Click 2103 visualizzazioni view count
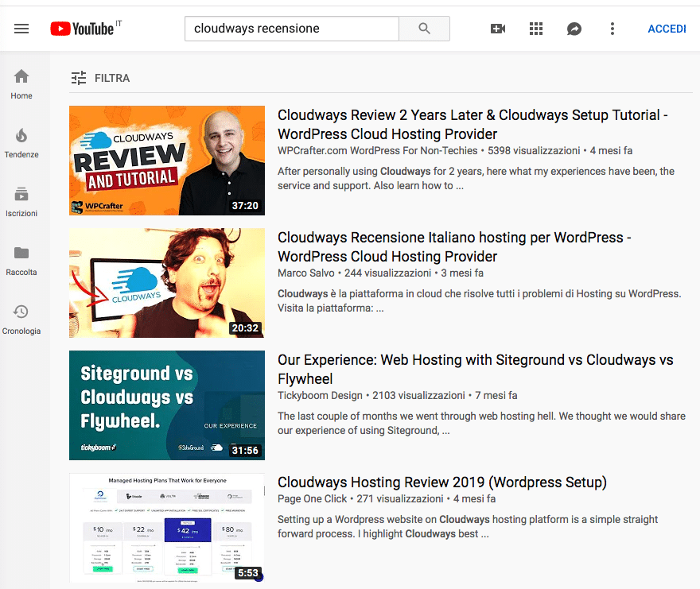This screenshot has height=589, width=700. click(418, 395)
